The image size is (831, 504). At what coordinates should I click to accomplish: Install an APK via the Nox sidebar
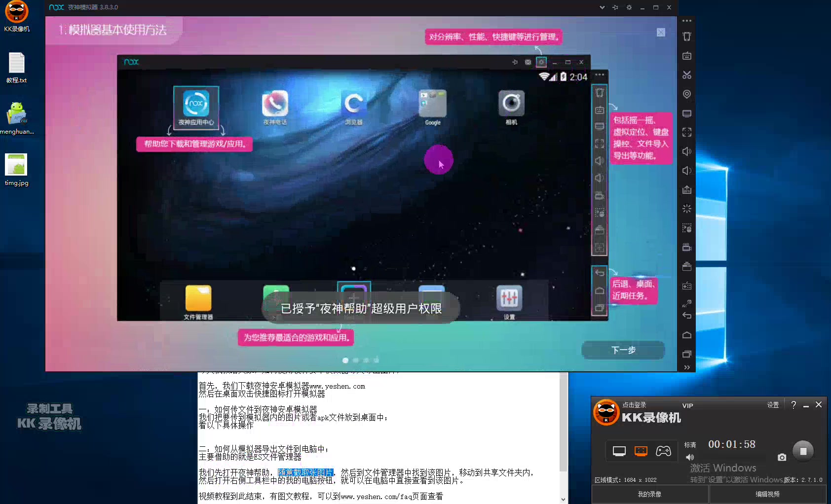coord(686,190)
